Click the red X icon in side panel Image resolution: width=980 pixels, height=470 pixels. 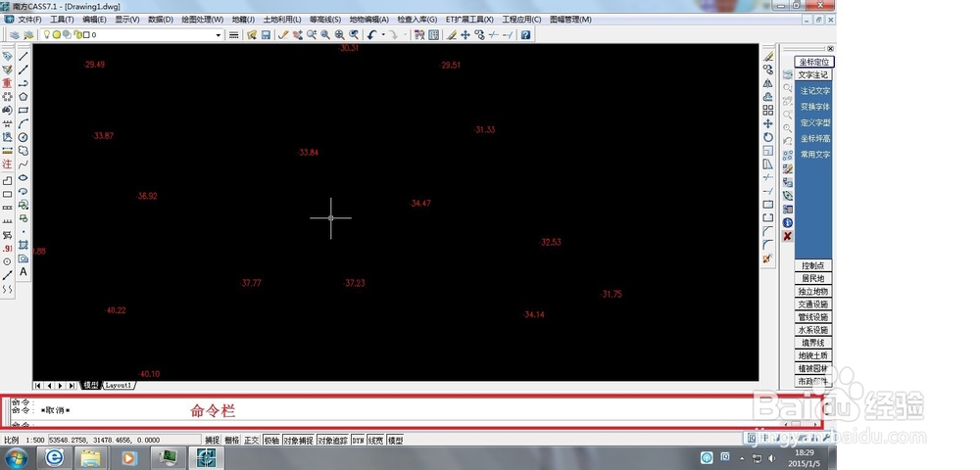pyautogui.click(x=788, y=236)
